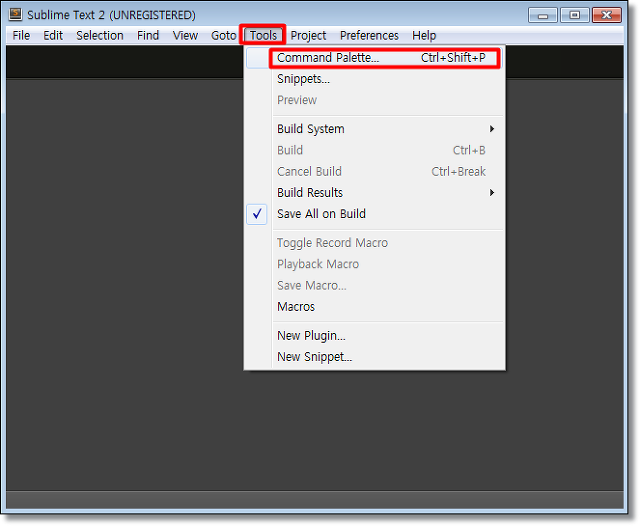Close the Sublime Text window
640x526 pixels.
coord(607,16)
